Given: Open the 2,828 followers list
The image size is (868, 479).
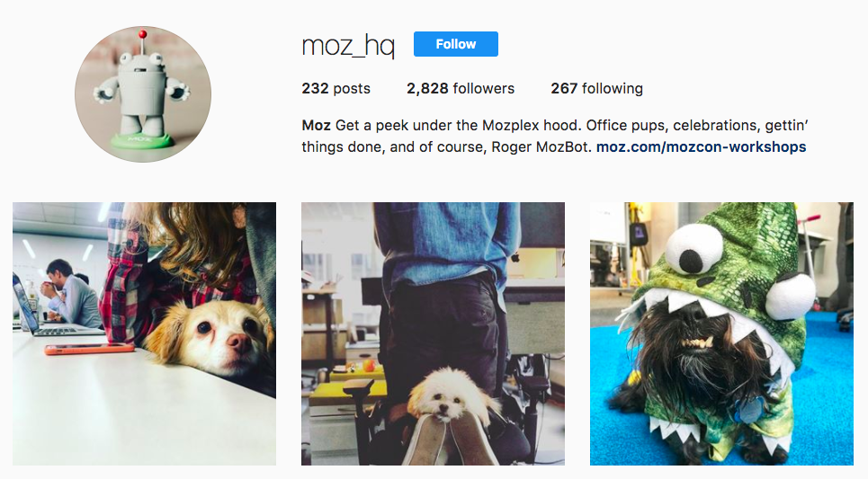Looking at the screenshot, I should click(x=461, y=88).
